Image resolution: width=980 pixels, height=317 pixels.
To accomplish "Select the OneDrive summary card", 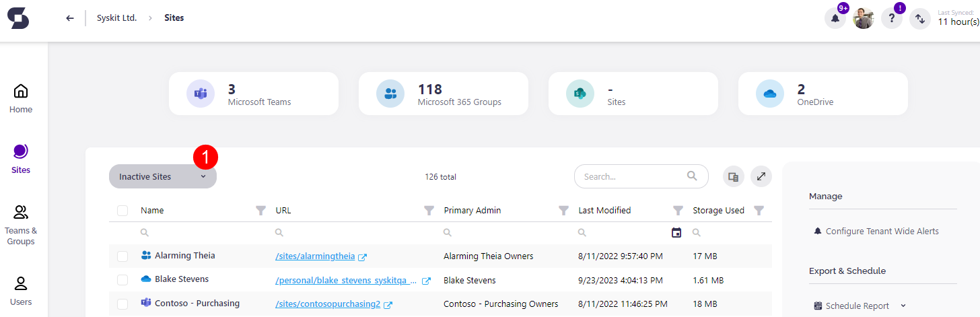I will coord(823,94).
